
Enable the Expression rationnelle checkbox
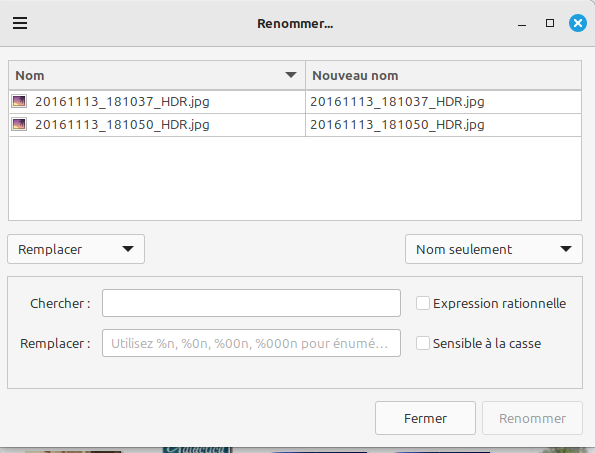(x=423, y=303)
